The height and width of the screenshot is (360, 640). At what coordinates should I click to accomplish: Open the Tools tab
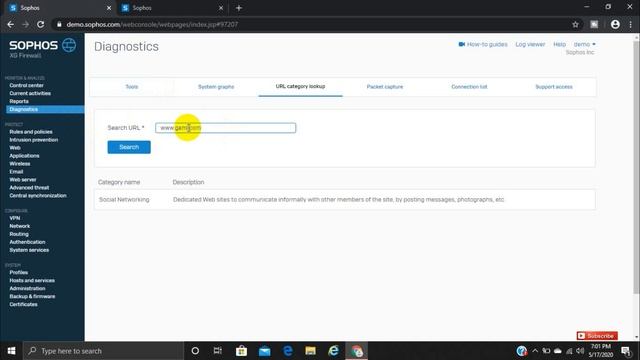tap(132, 87)
